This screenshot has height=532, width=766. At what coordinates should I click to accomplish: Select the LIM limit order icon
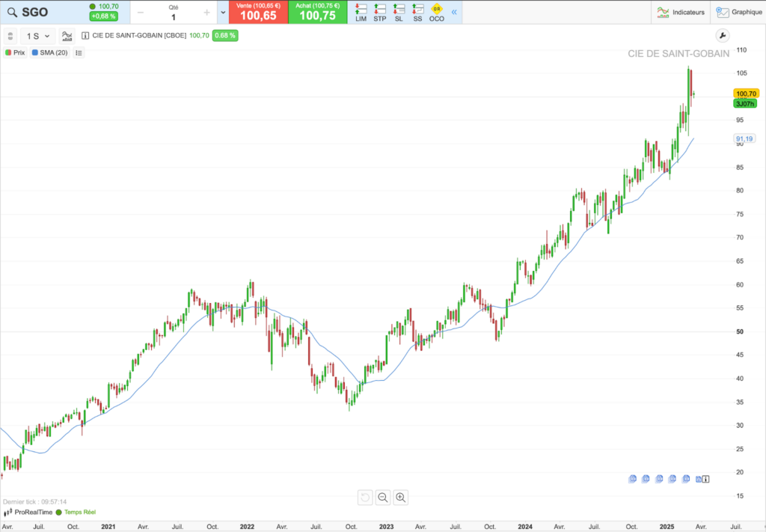pyautogui.click(x=361, y=12)
